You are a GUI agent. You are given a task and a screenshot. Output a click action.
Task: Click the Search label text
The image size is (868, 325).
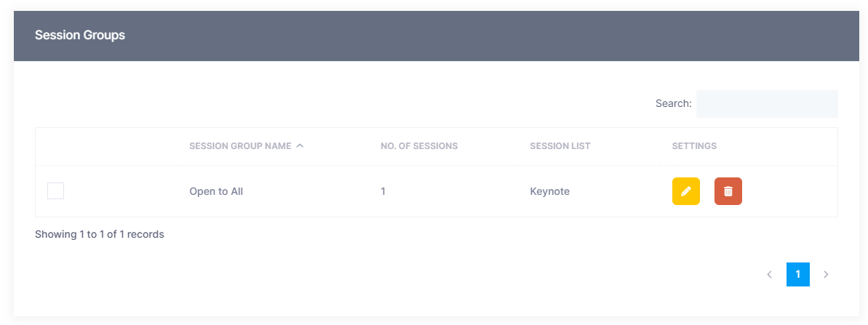coord(673,103)
